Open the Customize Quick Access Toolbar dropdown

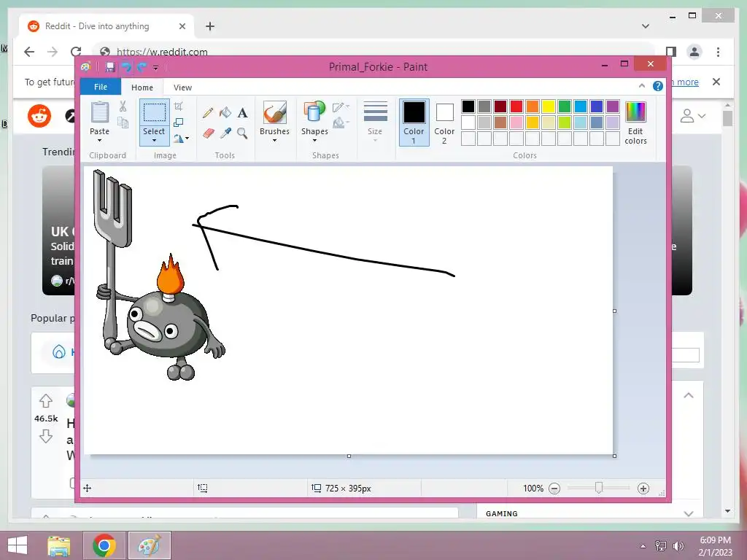click(155, 68)
